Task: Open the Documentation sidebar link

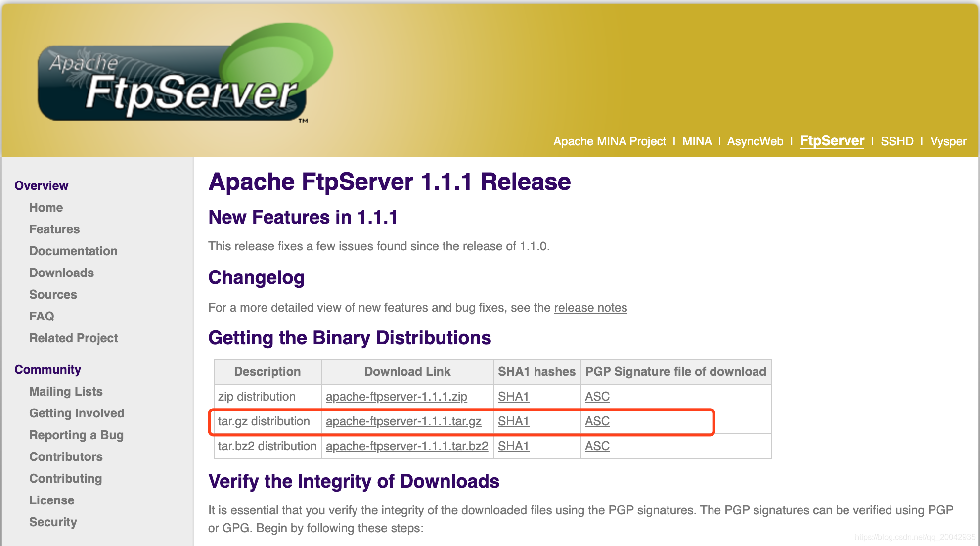Action: [73, 251]
